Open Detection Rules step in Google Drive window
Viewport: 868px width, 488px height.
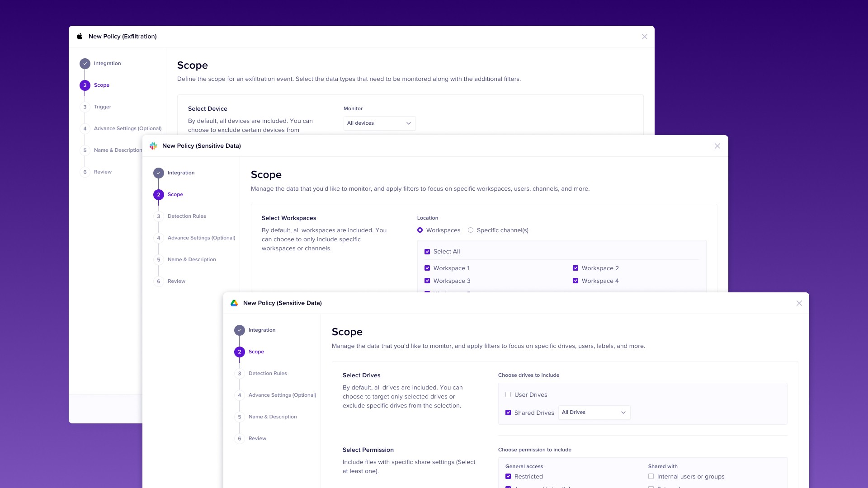pyautogui.click(x=268, y=374)
